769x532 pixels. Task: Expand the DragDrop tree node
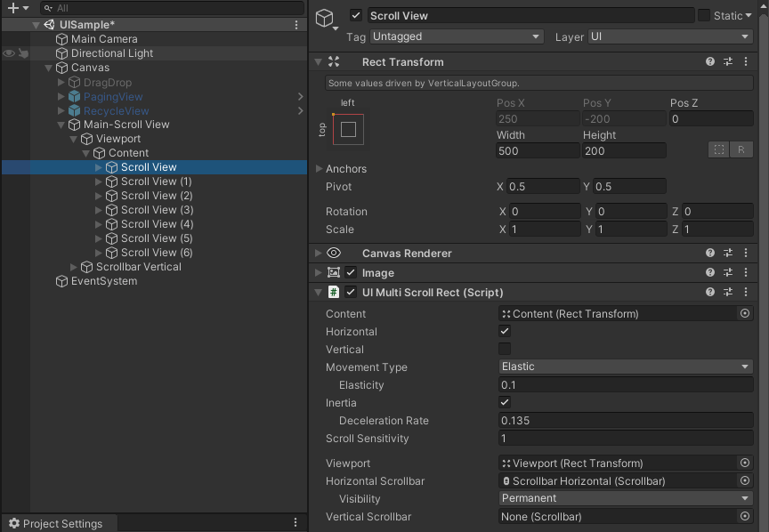(61, 82)
